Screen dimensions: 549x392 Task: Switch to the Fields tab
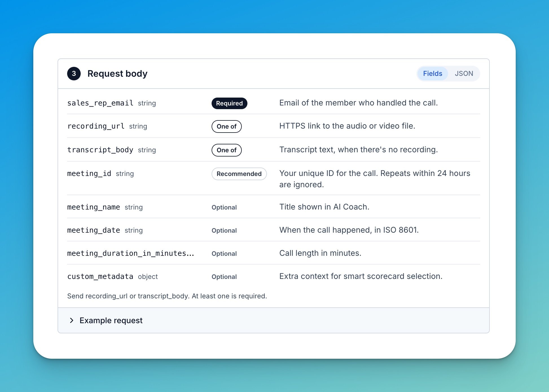click(432, 74)
